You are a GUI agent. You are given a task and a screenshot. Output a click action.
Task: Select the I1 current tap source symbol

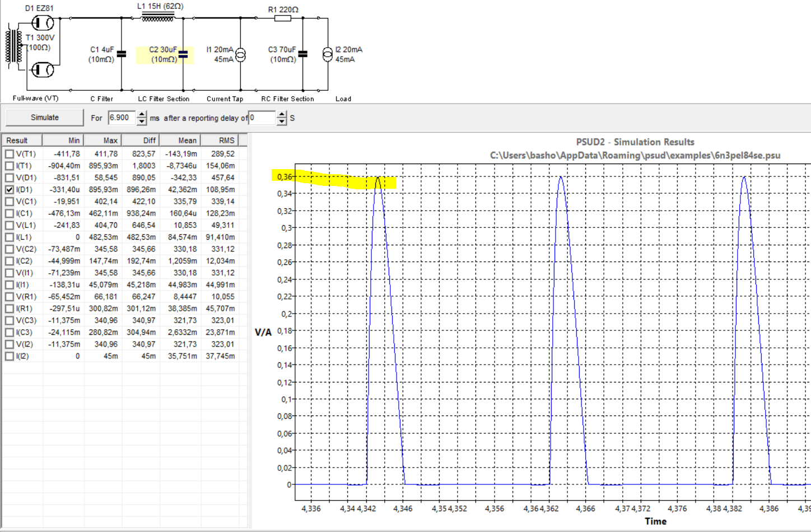240,54
